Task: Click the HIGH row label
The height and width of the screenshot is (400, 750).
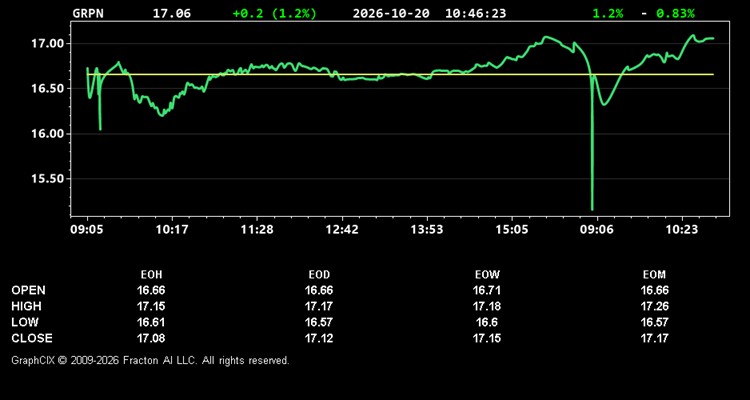Action: tap(26, 306)
